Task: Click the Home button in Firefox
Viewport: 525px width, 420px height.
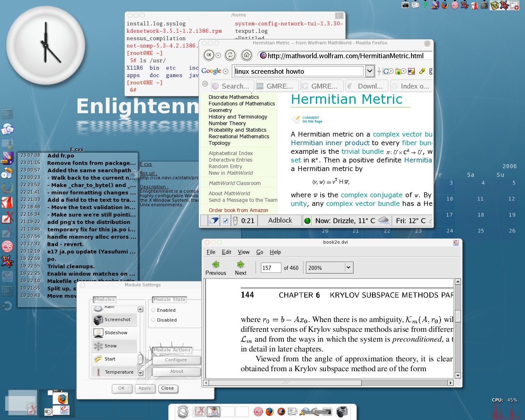Action: click(247, 55)
